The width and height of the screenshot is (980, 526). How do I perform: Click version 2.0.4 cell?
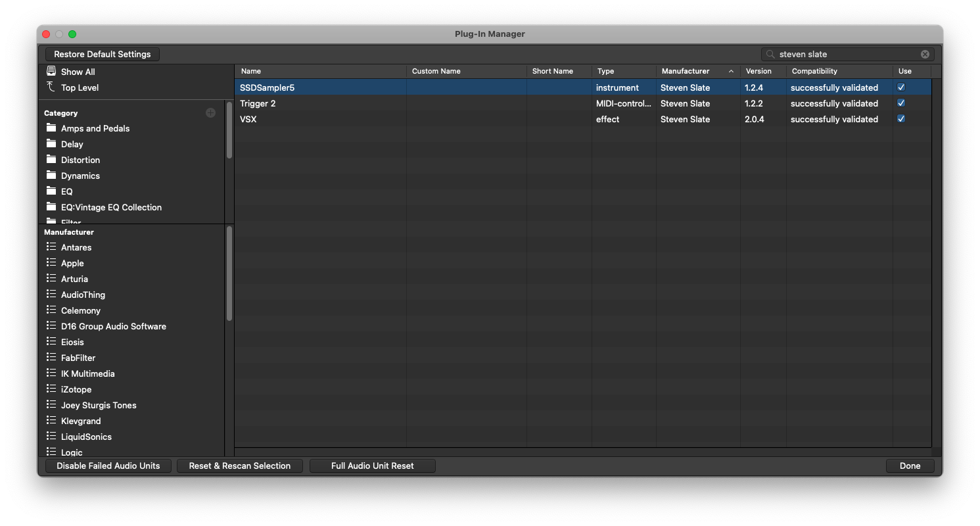coord(763,118)
